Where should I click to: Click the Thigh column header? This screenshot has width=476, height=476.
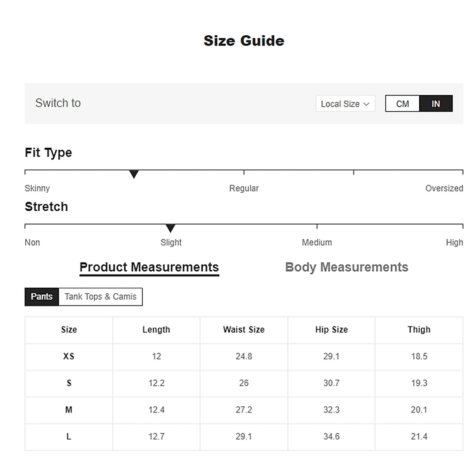[419, 330]
